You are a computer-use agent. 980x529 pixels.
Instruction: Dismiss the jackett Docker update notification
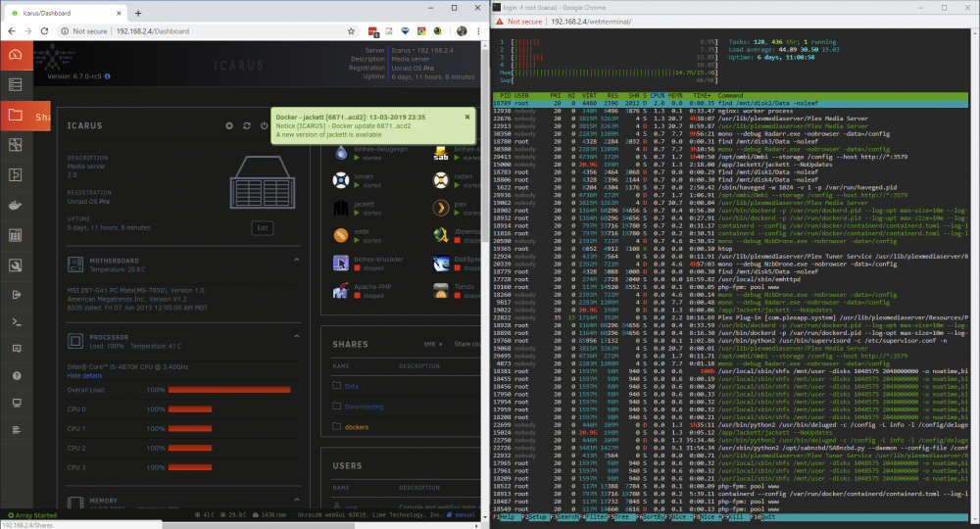click(x=467, y=117)
